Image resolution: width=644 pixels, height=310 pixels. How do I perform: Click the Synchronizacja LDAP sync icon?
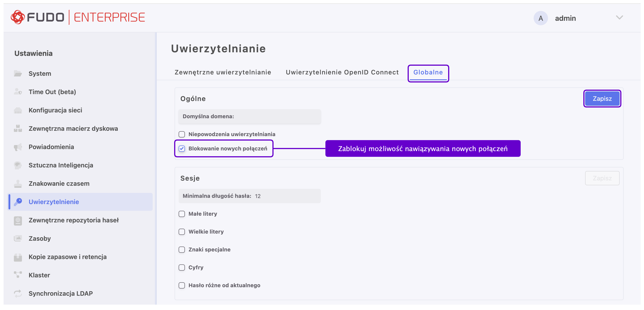pos(18,293)
